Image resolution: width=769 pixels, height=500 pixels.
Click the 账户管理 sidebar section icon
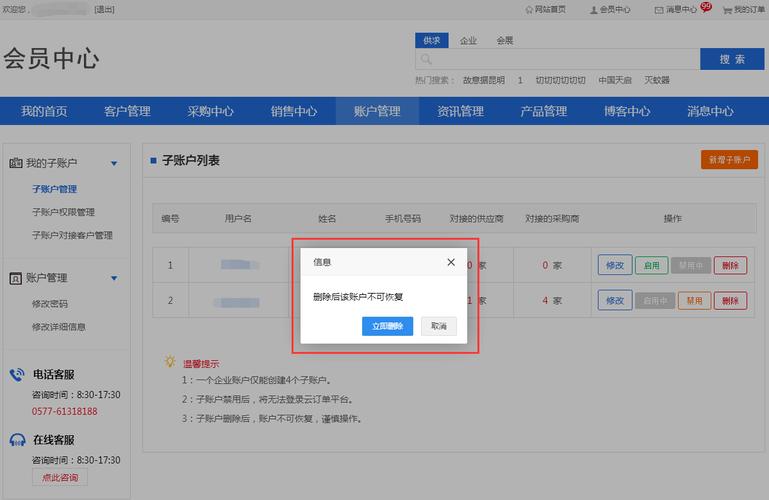tap(16, 278)
